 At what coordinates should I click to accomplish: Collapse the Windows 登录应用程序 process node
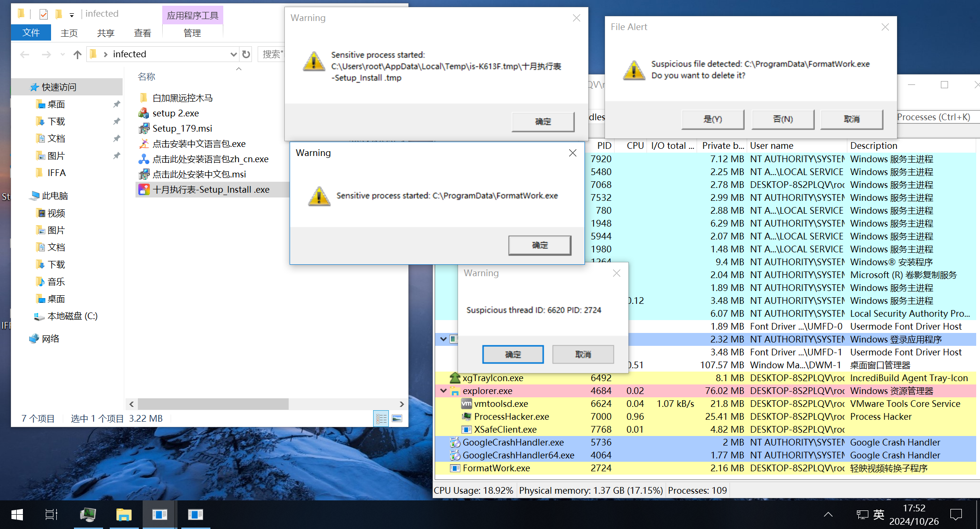pos(443,339)
